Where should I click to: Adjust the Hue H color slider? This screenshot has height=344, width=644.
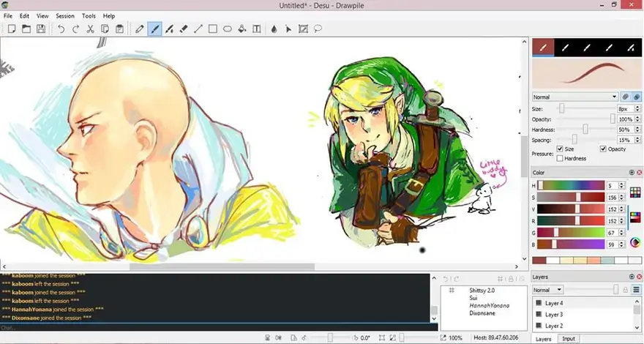(x=571, y=186)
